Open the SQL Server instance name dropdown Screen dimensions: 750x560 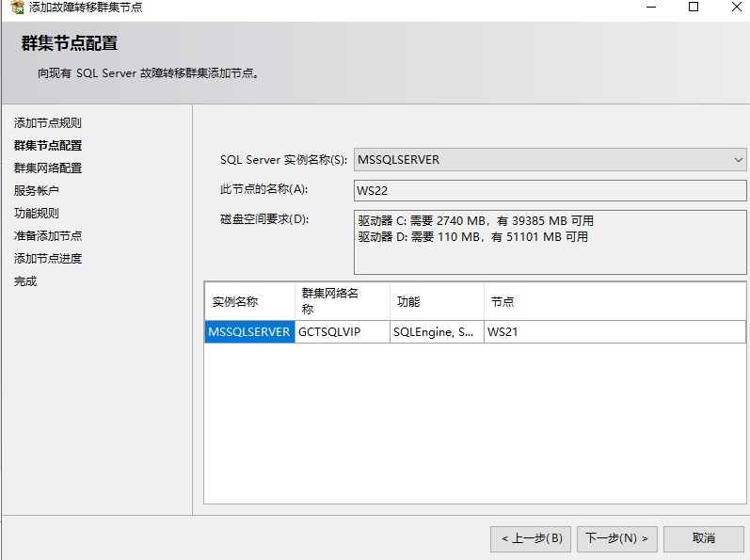[x=550, y=160]
